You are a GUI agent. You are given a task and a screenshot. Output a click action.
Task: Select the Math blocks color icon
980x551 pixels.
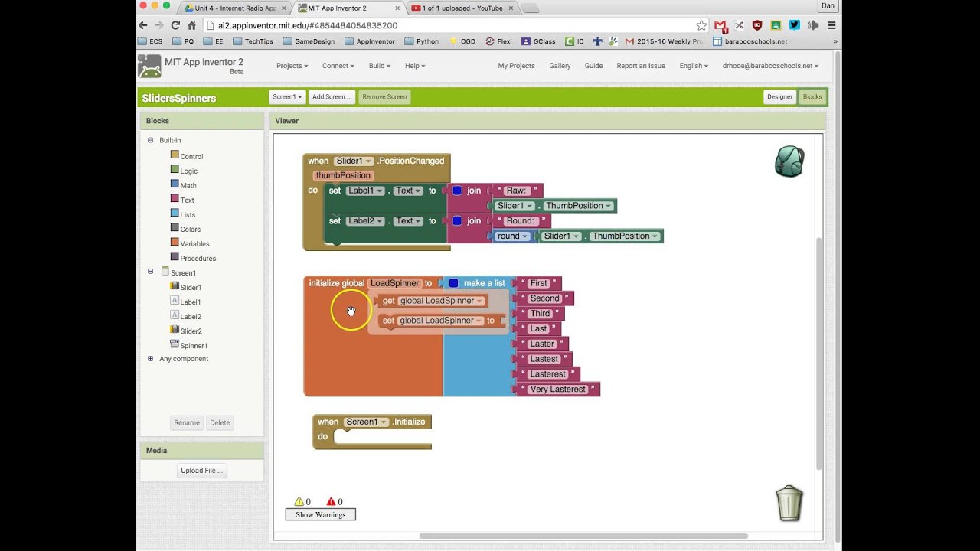175,184
